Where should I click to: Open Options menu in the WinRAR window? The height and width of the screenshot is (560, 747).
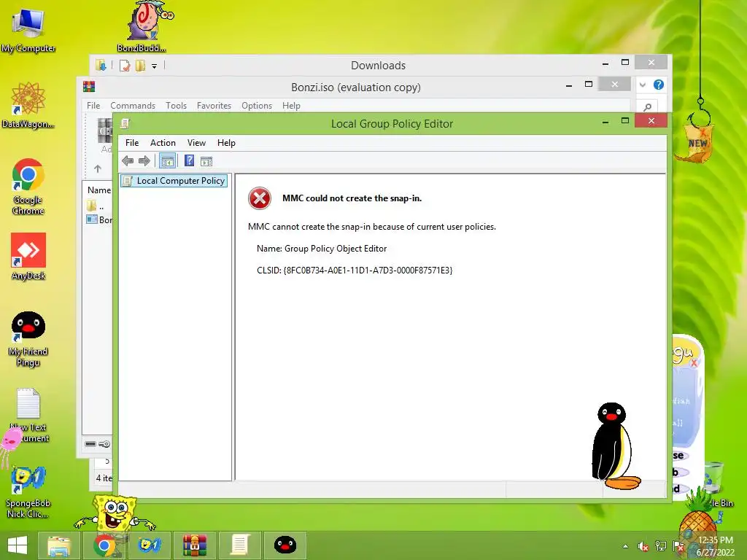[x=257, y=106]
